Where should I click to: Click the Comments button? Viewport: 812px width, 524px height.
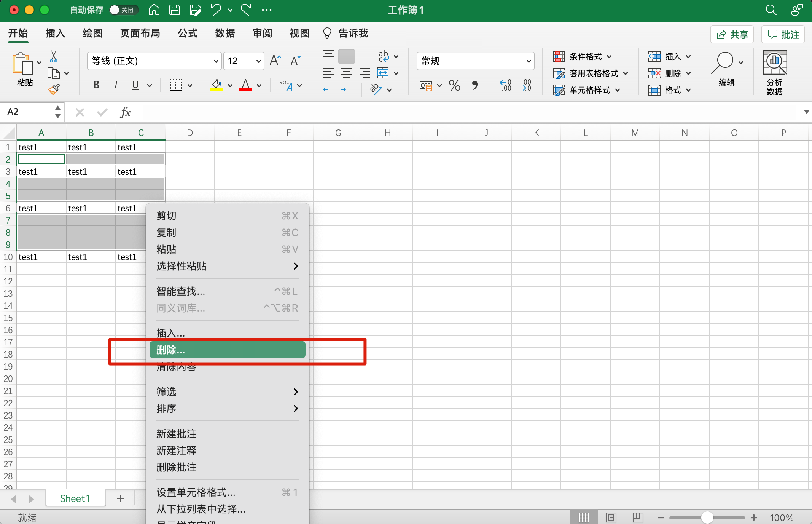pyautogui.click(x=783, y=35)
